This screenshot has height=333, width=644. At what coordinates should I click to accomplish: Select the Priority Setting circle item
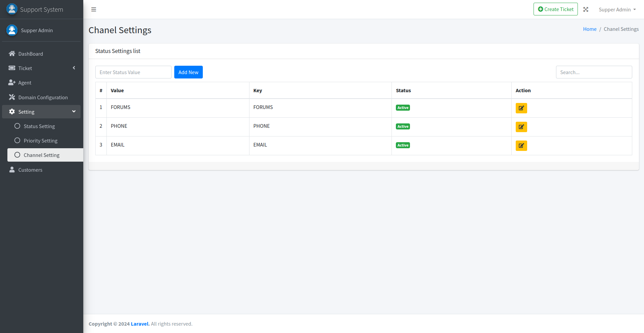(x=17, y=141)
